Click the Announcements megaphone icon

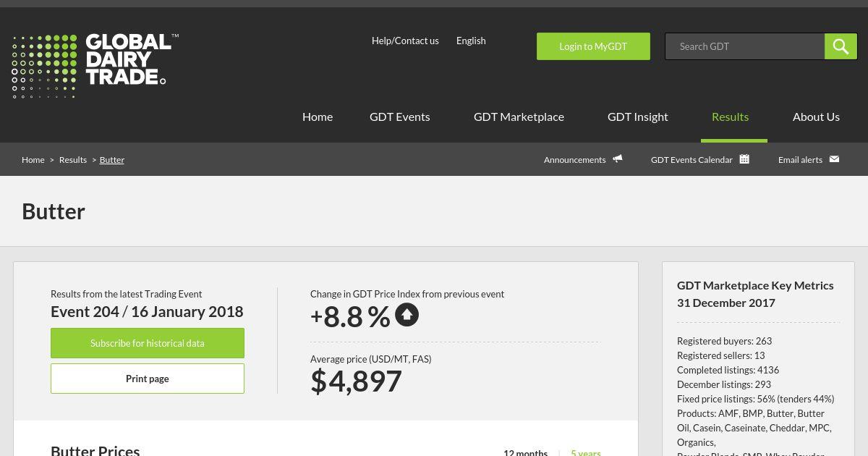[x=618, y=159]
